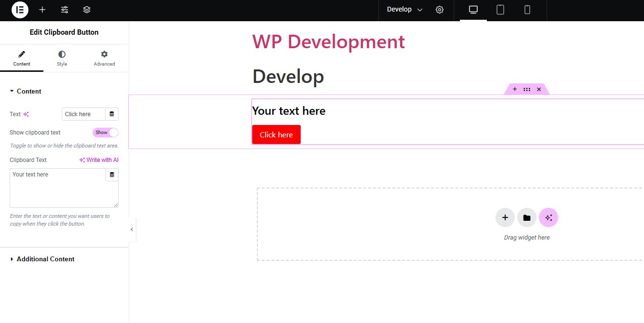Click the AI magic wand in empty section

(548, 217)
